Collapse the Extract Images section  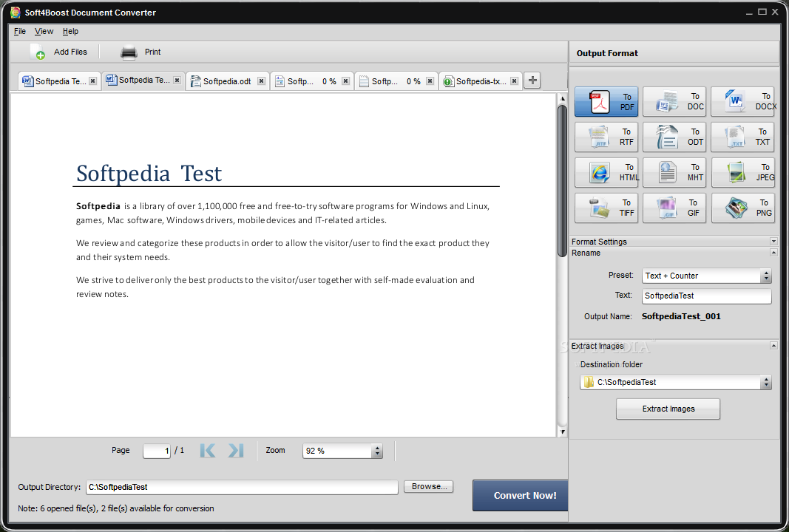773,346
